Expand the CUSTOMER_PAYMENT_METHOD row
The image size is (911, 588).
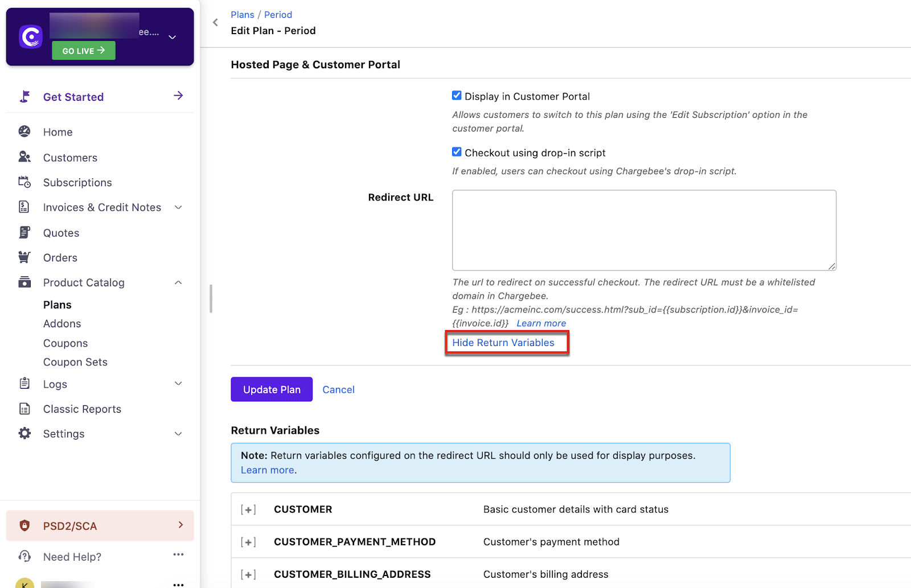tap(248, 542)
